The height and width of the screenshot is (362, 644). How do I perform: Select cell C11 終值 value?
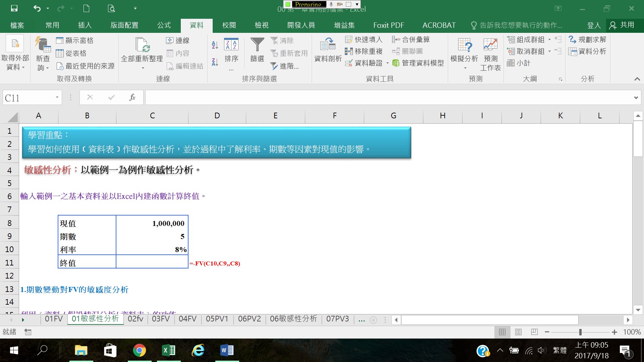click(x=152, y=262)
